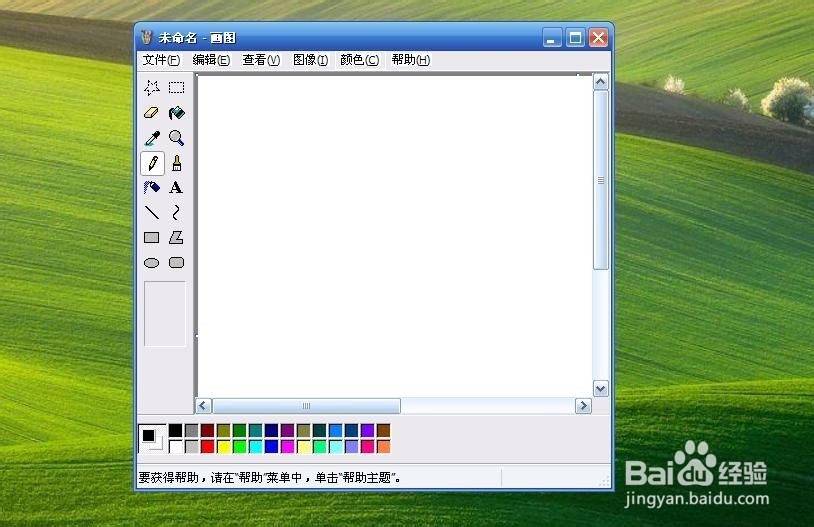Choose the dark red color swatch
This screenshot has height=527, width=814.
click(x=208, y=430)
